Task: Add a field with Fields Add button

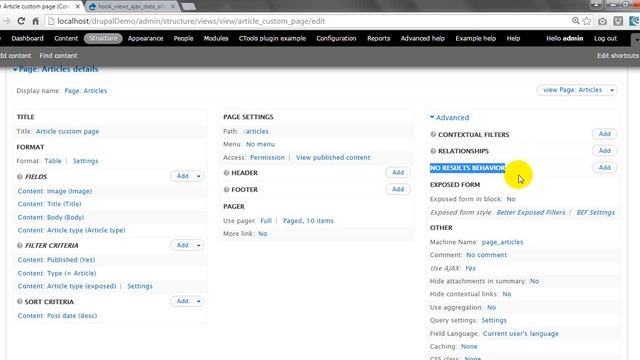Action: 182,176
